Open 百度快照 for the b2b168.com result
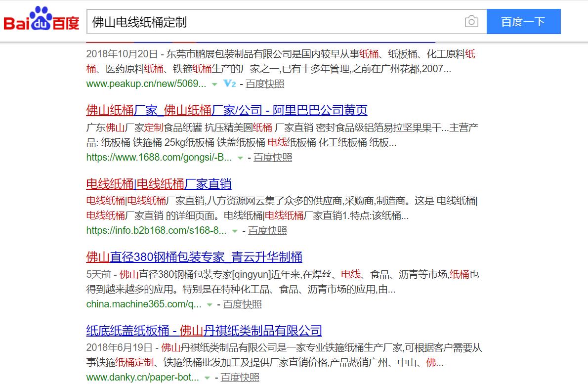The width and height of the screenshot is (588, 384). [x=267, y=230]
